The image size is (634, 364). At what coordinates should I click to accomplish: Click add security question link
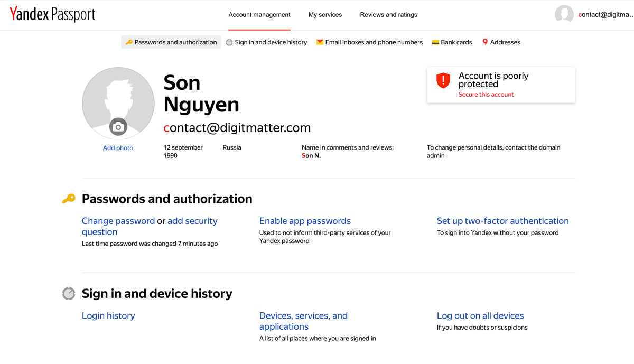click(150, 226)
